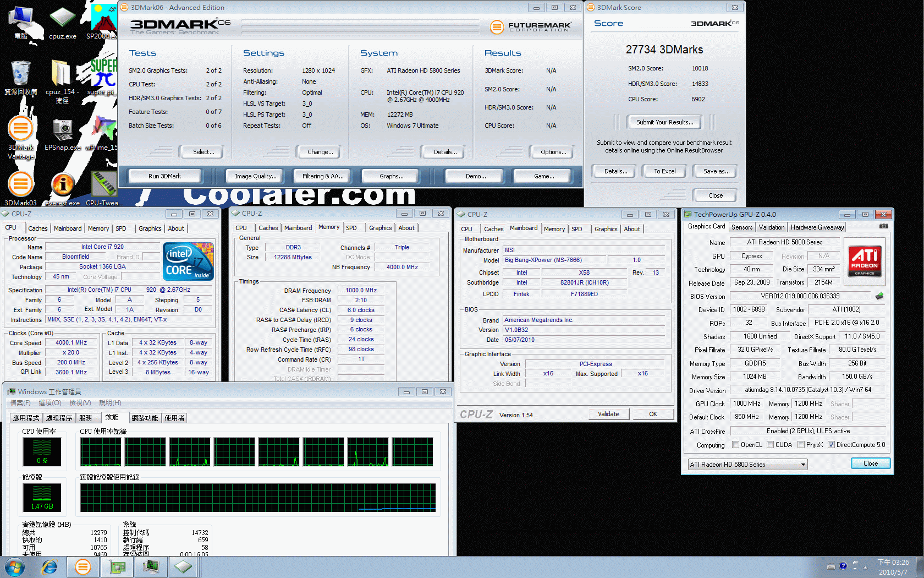Click Submit Your Results button
This screenshot has width=924, height=578.
[664, 122]
